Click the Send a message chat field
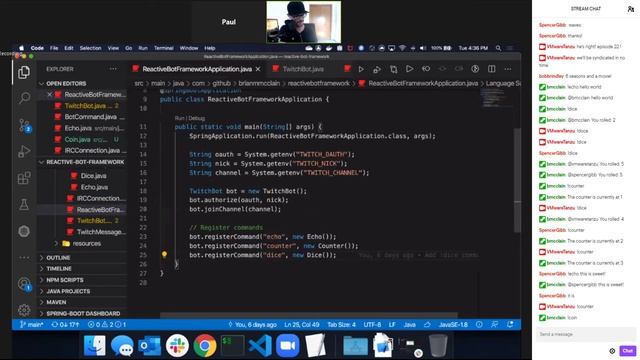 click(586, 334)
